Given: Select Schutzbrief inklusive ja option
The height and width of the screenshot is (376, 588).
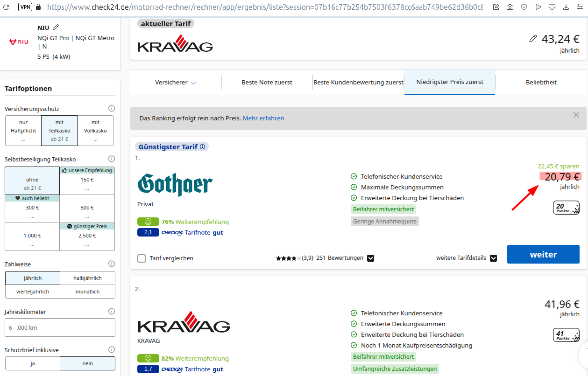Looking at the screenshot, I should (33, 363).
